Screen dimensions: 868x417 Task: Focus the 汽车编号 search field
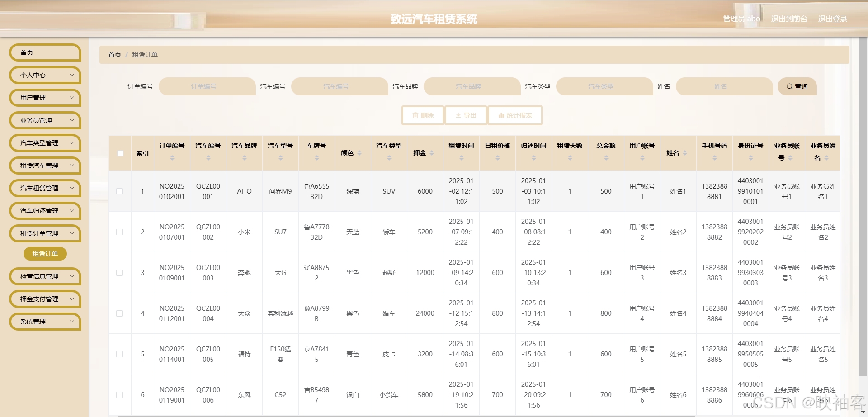(x=340, y=86)
